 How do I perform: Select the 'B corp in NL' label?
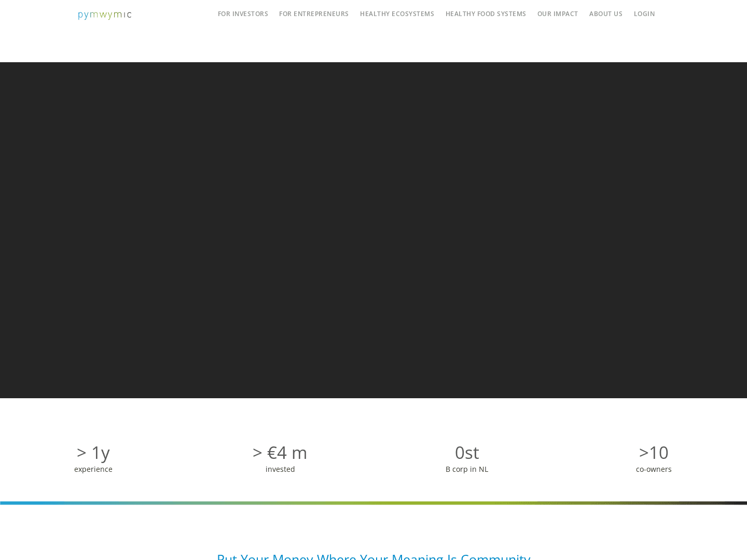pyautogui.click(x=467, y=469)
